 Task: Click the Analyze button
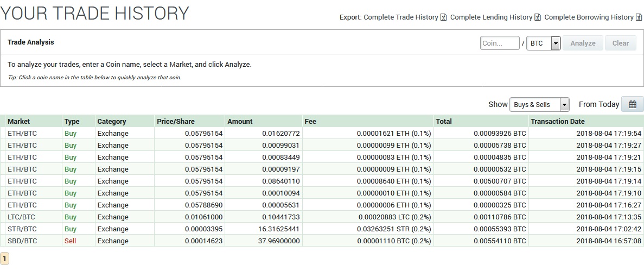click(583, 43)
